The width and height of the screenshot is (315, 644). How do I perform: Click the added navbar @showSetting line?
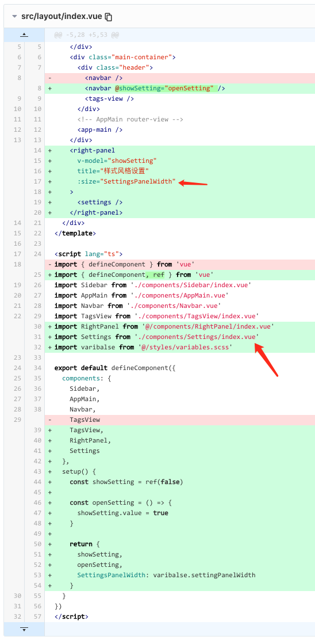pos(180,88)
